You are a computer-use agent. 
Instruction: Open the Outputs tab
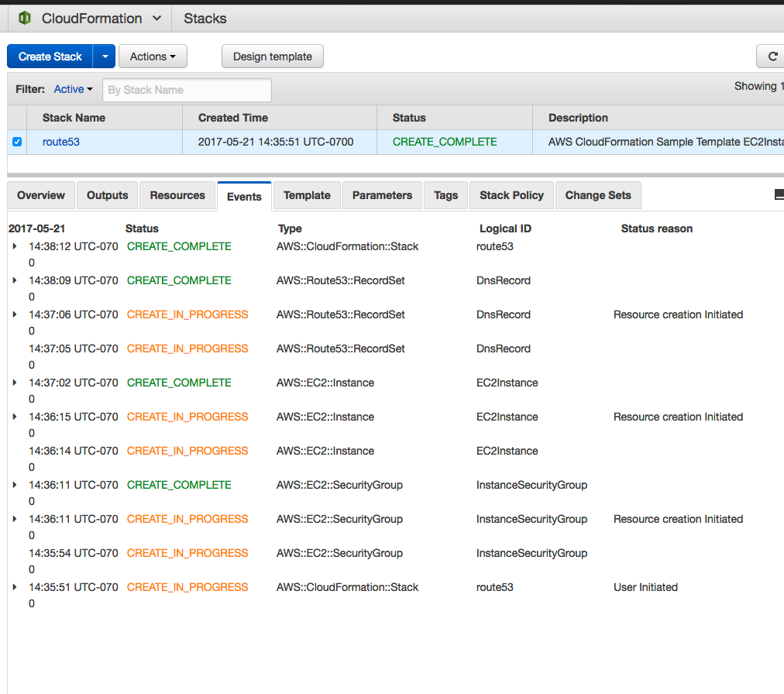coord(108,195)
